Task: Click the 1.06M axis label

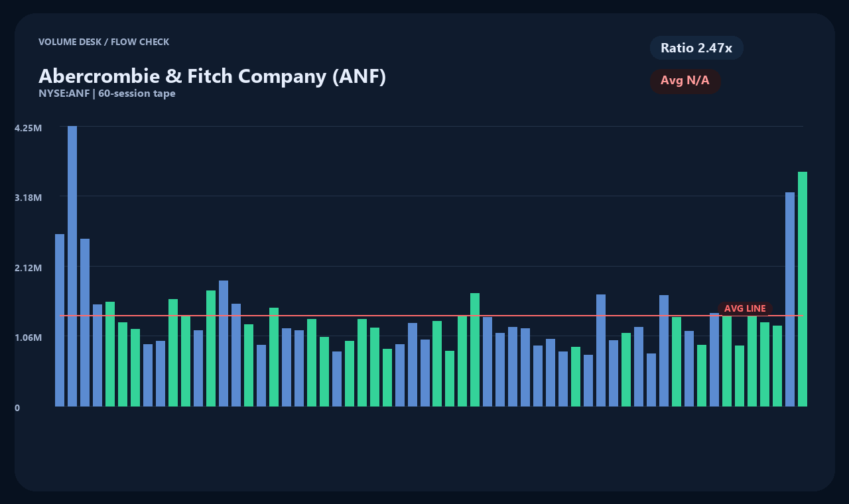Action: click(28, 338)
